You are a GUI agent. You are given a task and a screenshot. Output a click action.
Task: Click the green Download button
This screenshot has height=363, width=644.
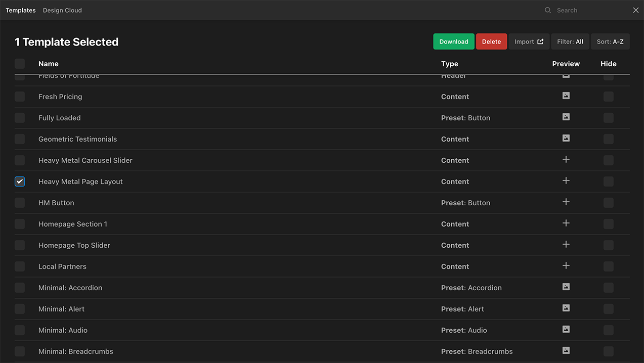click(453, 41)
